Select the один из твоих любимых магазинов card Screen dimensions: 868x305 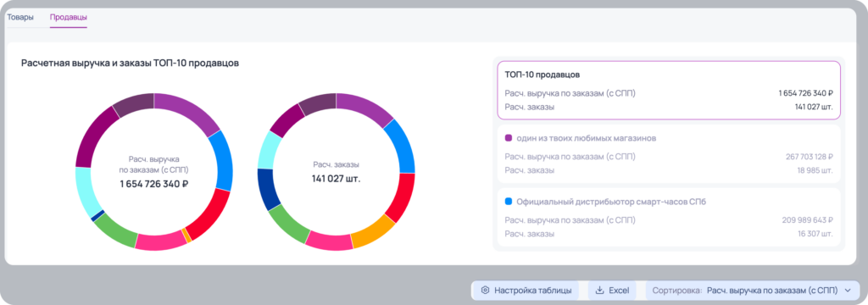669,154
